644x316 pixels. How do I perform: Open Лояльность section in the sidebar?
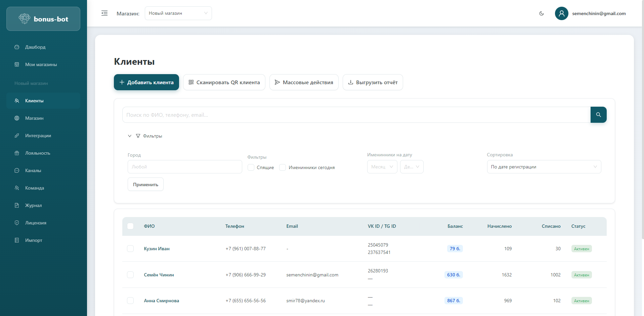pyautogui.click(x=38, y=153)
